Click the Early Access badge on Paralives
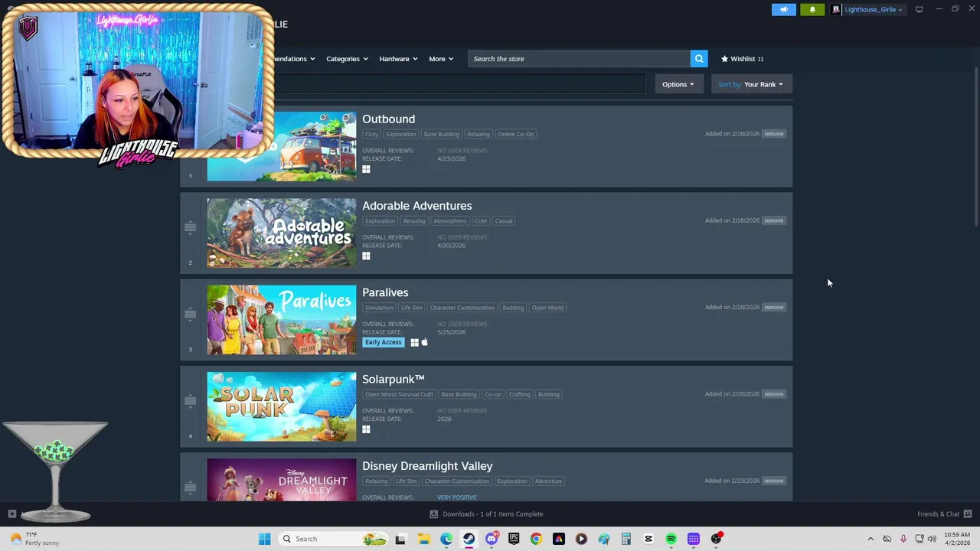This screenshot has width=980, height=551. pyautogui.click(x=383, y=342)
